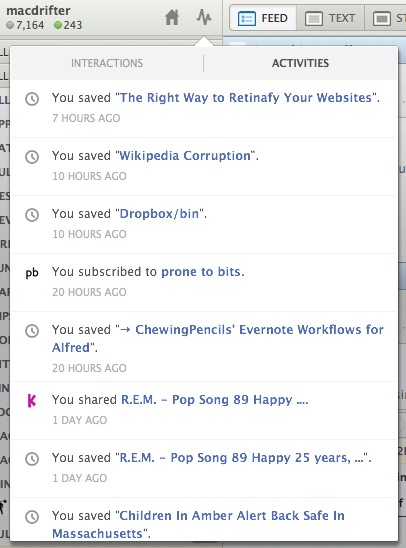Click clock icon beside Dropbox/bin entry
Screen dimensions: 406x548
pyautogui.click(x=32, y=215)
